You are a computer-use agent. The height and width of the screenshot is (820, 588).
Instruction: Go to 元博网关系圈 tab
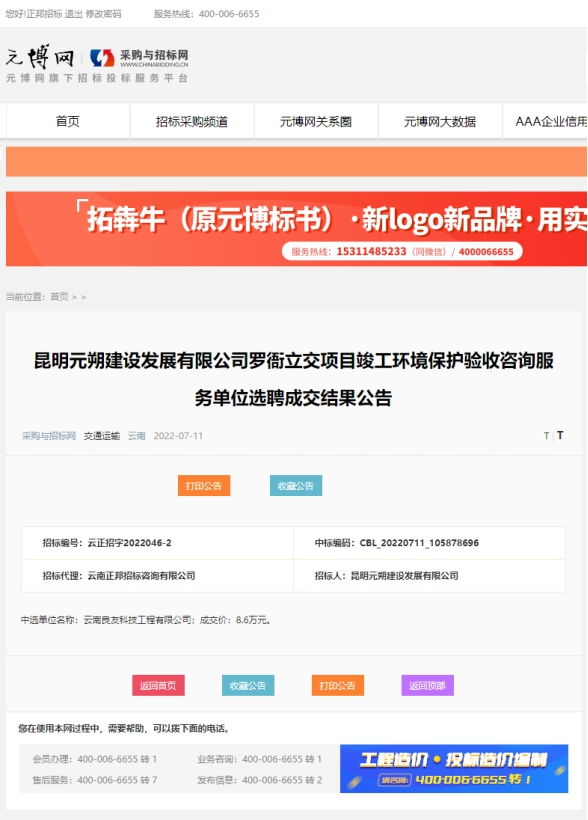[x=316, y=121]
